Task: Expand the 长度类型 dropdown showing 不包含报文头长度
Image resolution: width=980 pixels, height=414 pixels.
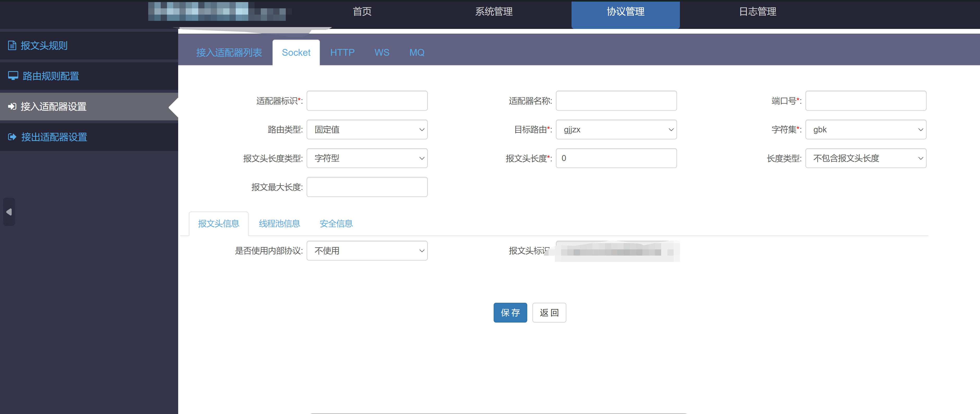Action: [866, 158]
